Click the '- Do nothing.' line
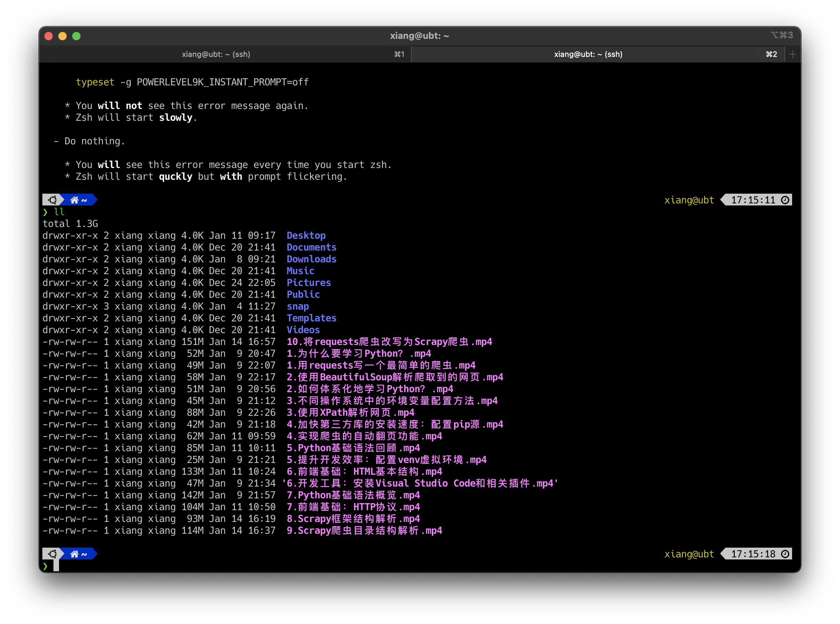This screenshot has width=840, height=624. click(x=89, y=141)
